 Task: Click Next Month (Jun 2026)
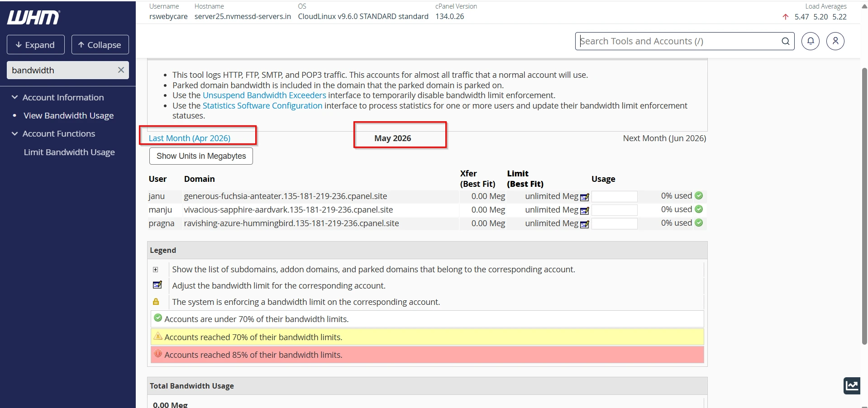(x=664, y=138)
